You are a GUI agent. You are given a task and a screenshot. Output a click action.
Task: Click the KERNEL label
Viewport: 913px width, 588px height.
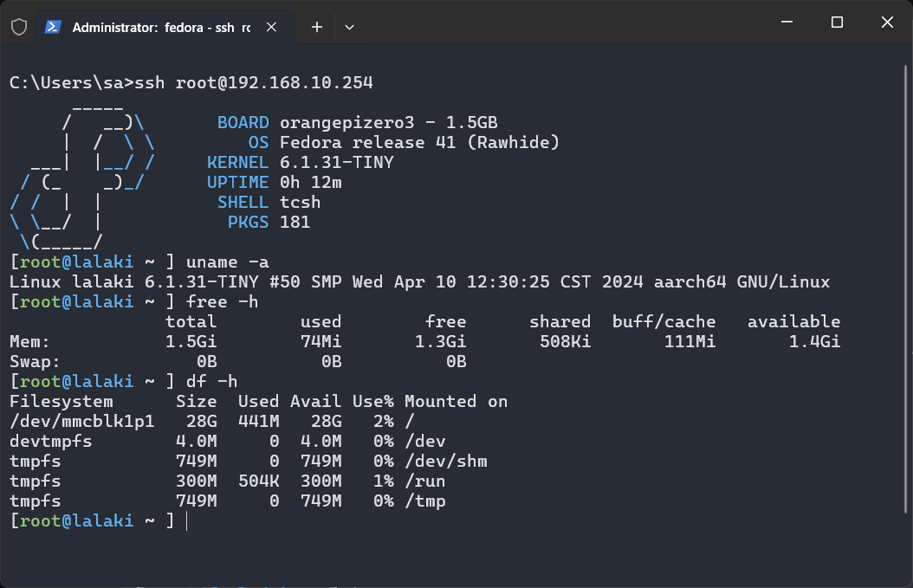[x=237, y=162]
